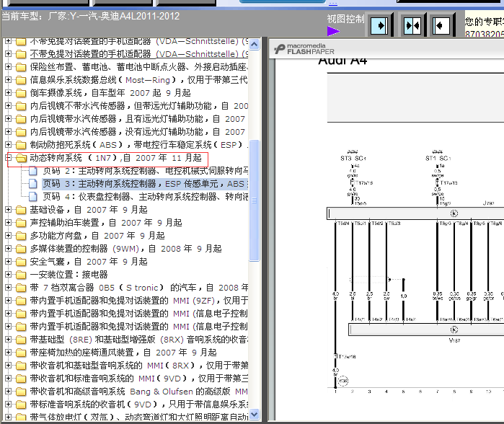Click the folder icon beside 倒车摄像系统

click(21, 93)
